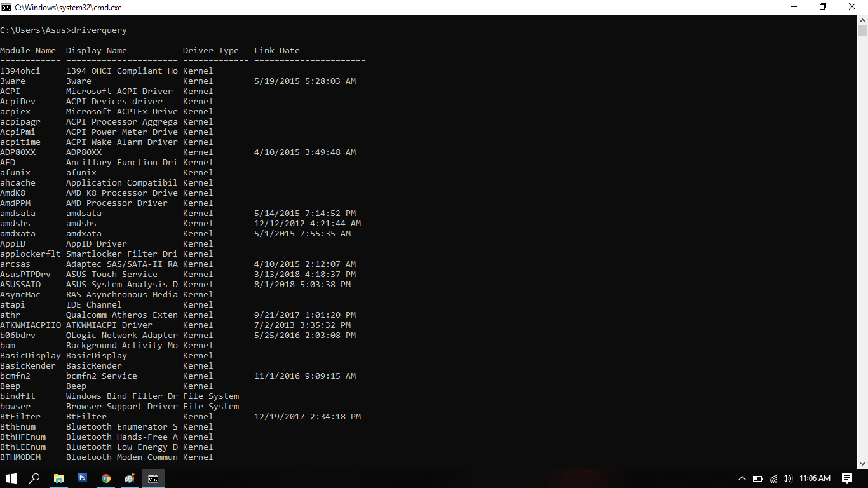The width and height of the screenshot is (868, 488).
Task: Restore down the cmd.exe window
Action: (x=823, y=7)
